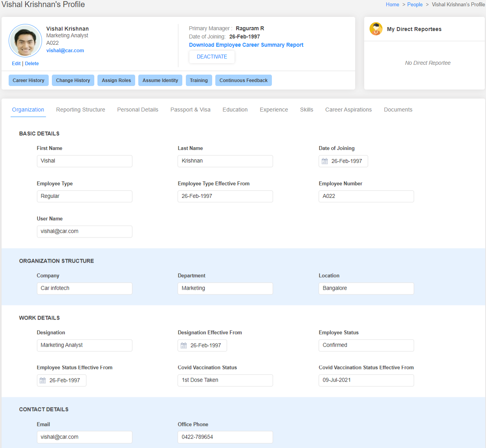Open Assign Roles
Viewport: 486px width, 448px height.
pos(116,80)
